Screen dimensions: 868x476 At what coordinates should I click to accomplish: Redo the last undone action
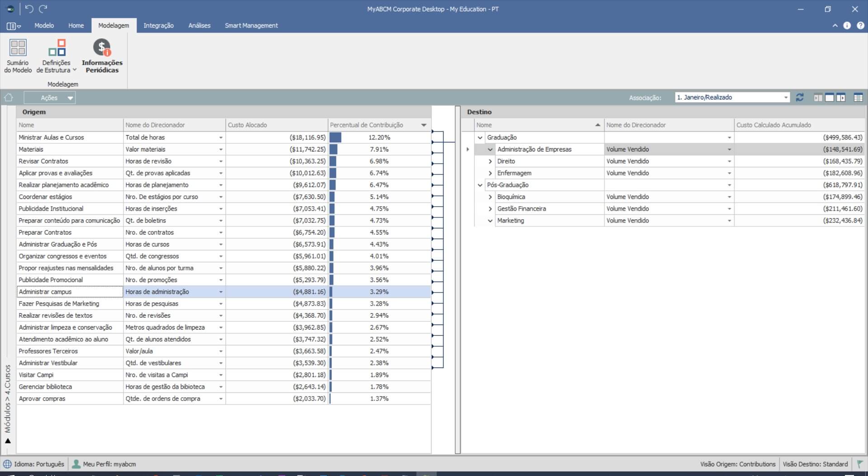(43, 9)
